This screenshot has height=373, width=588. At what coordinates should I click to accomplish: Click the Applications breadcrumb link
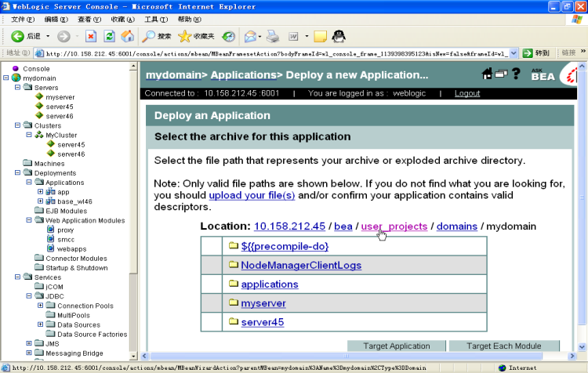coord(243,75)
